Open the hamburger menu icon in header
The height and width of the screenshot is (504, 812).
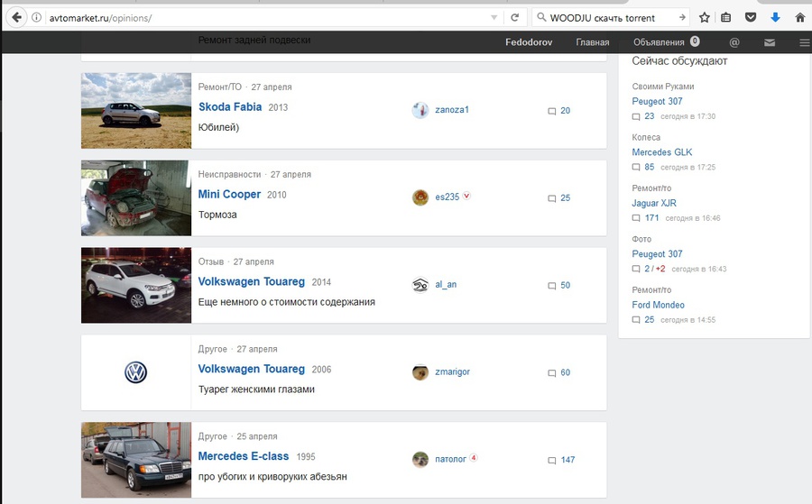tap(805, 42)
